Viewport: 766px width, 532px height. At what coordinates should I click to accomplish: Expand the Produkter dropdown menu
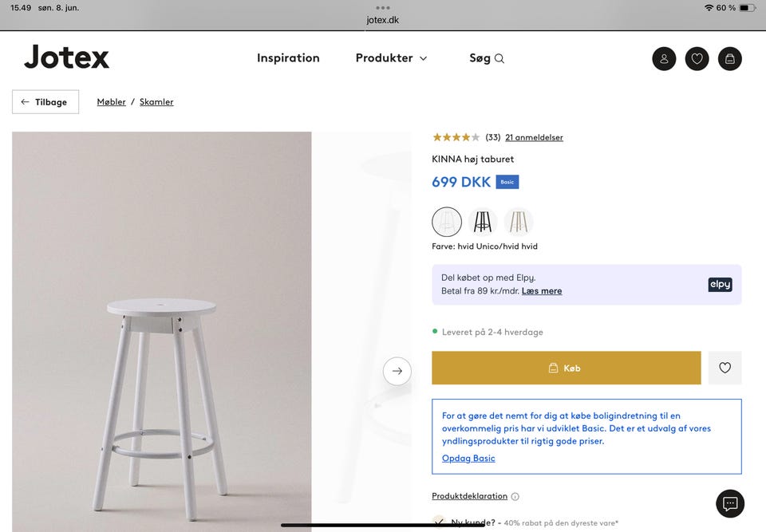point(391,58)
